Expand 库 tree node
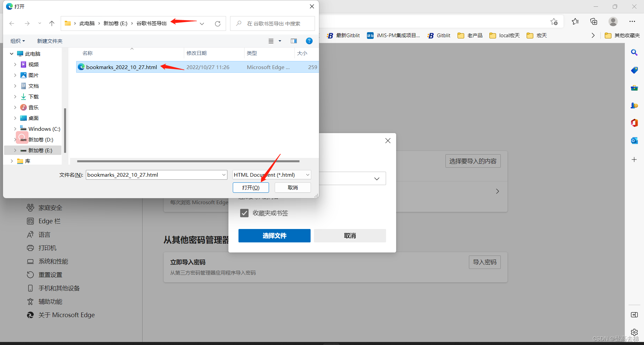The height and width of the screenshot is (345, 644). [12, 161]
